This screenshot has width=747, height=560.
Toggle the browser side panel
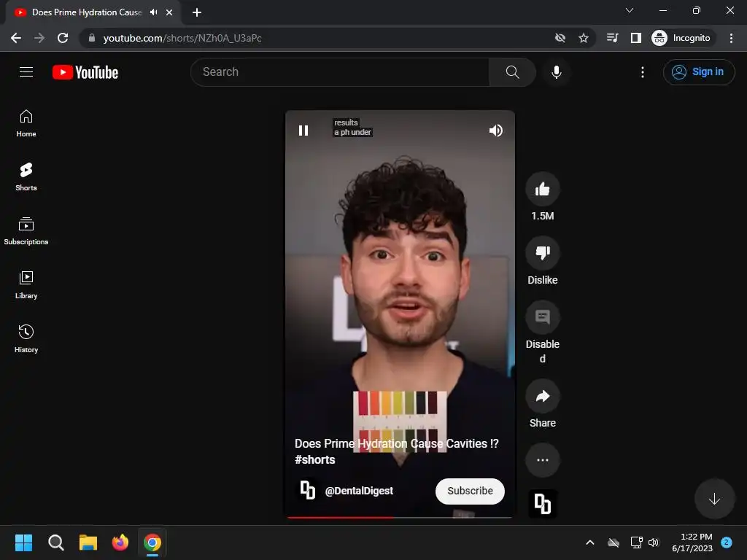click(x=636, y=38)
